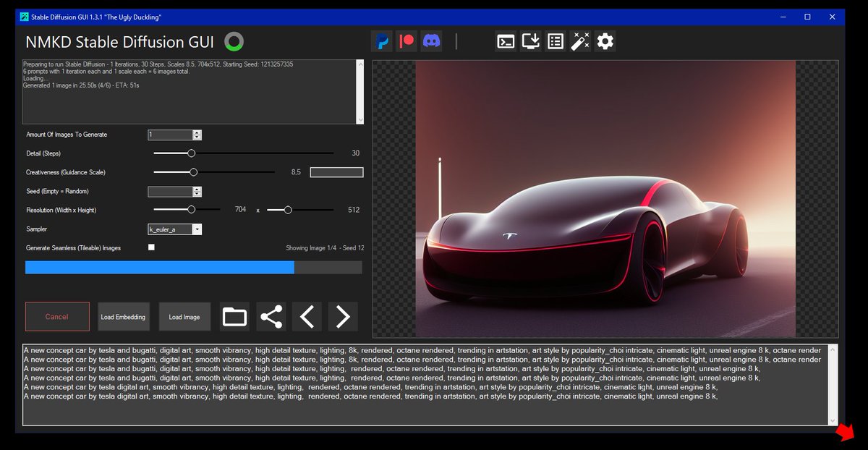Enable Generate Seamless (Tileable) Images checkbox

(x=151, y=247)
